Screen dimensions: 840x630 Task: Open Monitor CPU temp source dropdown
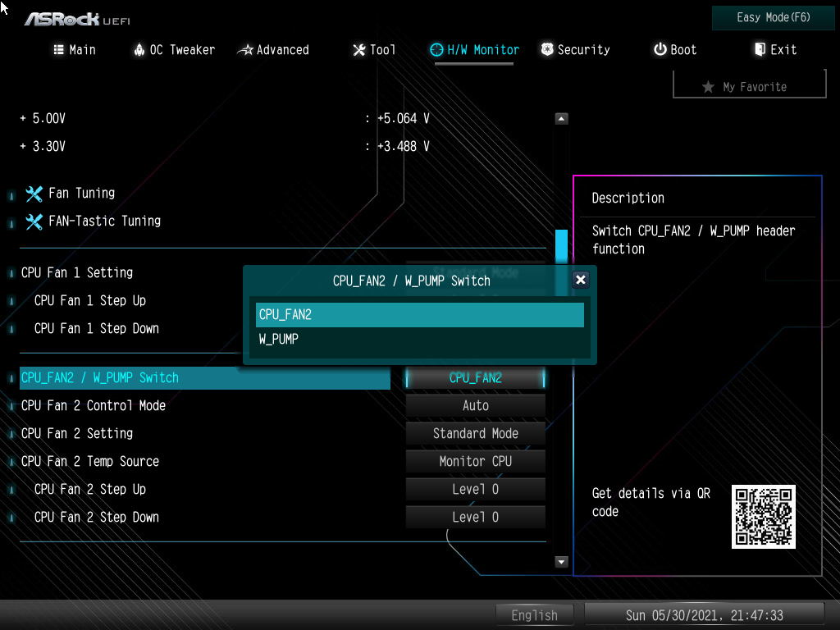pos(475,461)
